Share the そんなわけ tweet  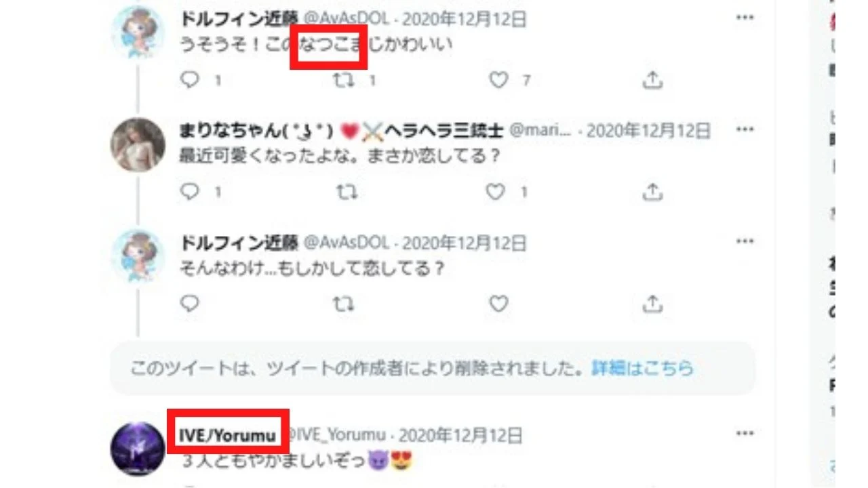652,303
